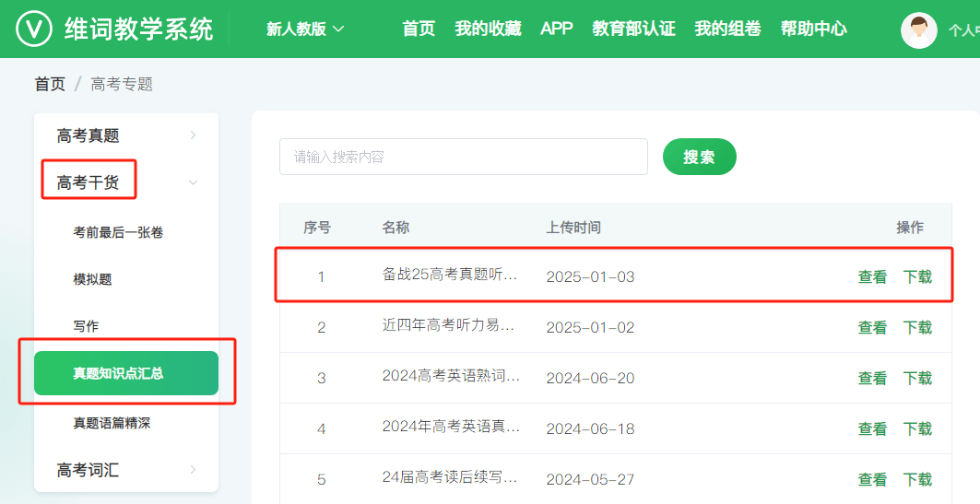Click the 首页 breadcrumb link
The height and width of the screenshot is (504, 980).
(50, 84)
